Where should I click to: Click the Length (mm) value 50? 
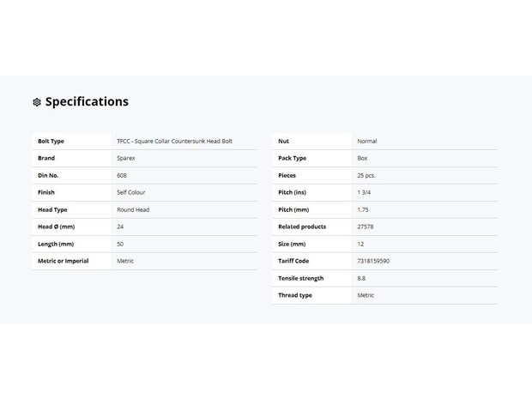click(120, 244)
